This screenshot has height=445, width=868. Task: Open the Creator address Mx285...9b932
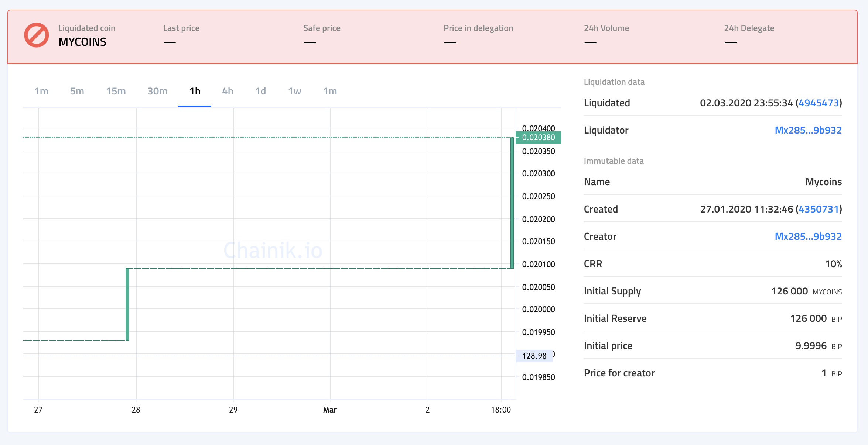808,237
